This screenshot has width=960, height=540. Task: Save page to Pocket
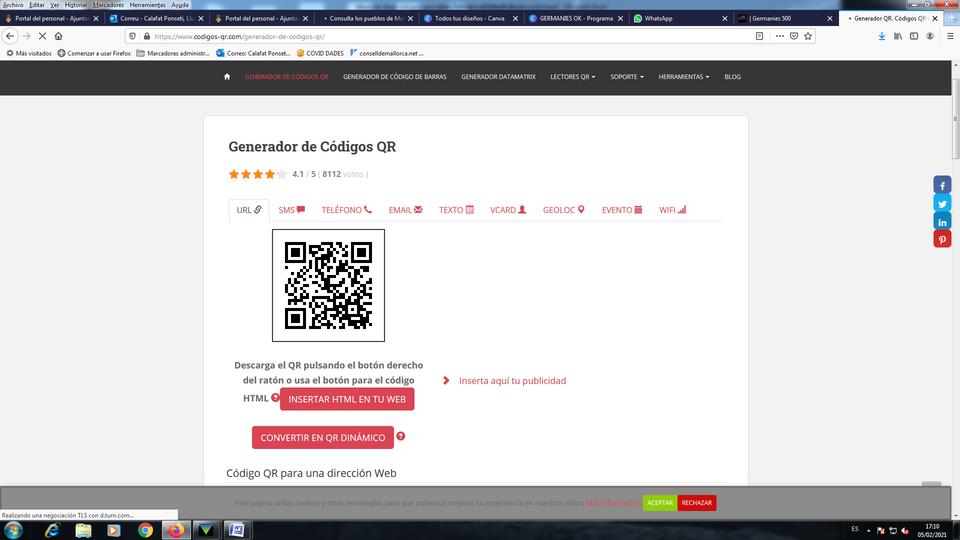coord(794,36)
